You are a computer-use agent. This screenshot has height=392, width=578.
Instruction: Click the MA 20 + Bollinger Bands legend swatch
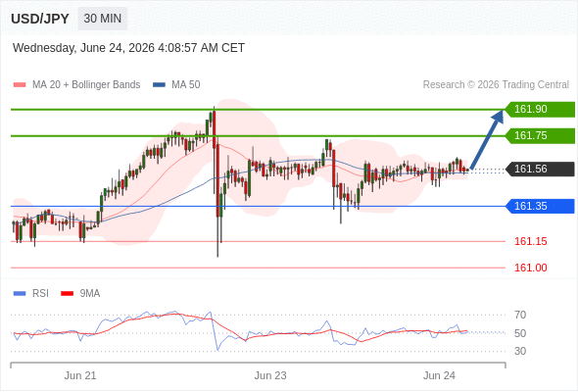click(20, 85)
